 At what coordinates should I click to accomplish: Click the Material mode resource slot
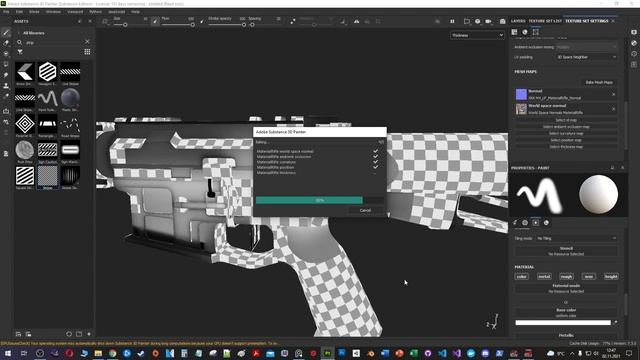coord(566,289)
